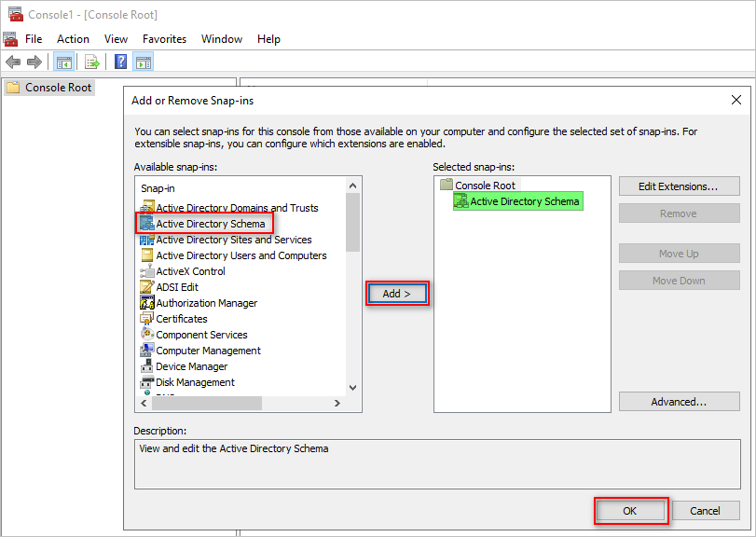Click the 'Component Services' text label
The width and height of the screenshot is (756, 537).
[x=201, y=335]
